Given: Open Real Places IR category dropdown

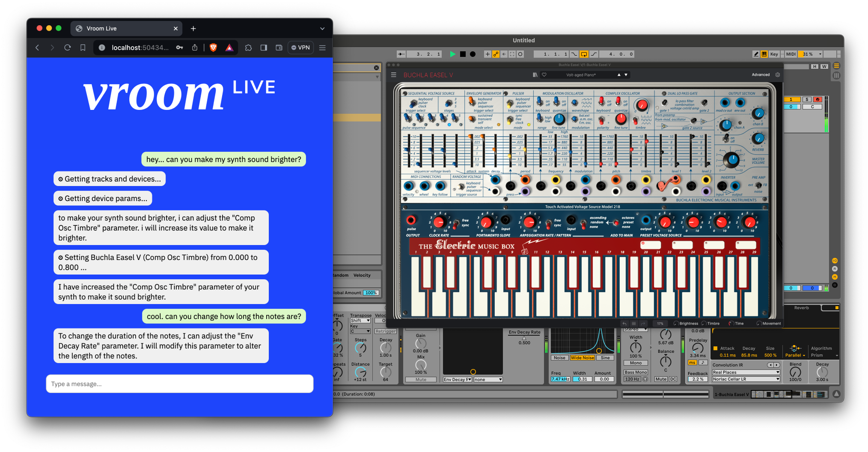Looking at the screenshot, I should click(x=746, y=372).
